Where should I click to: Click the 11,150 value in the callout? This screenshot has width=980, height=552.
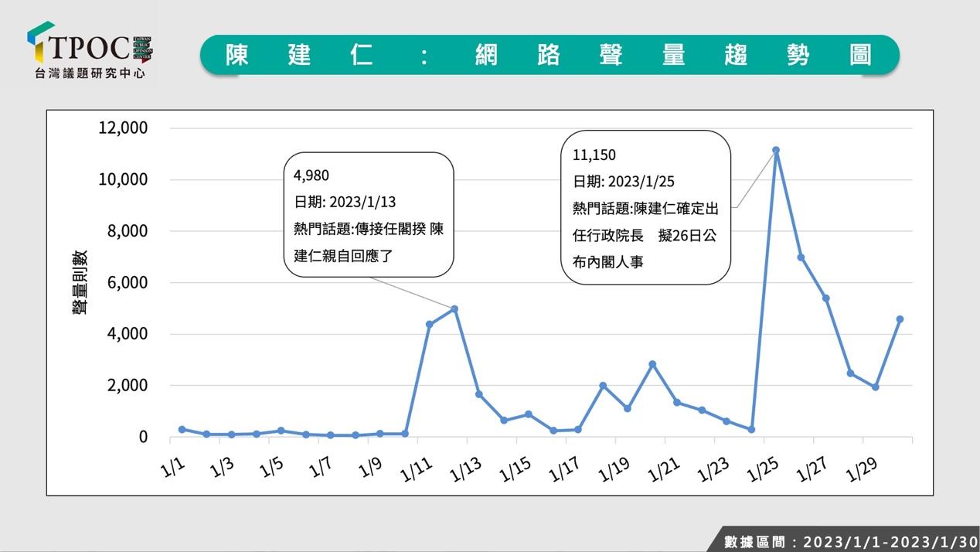pos(594,155)
